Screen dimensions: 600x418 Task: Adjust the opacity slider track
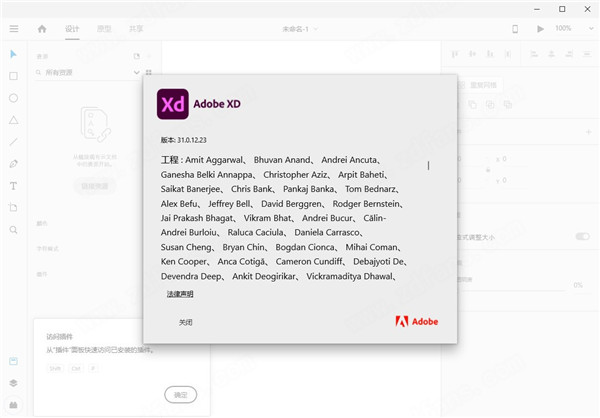(x=513, y=290)
